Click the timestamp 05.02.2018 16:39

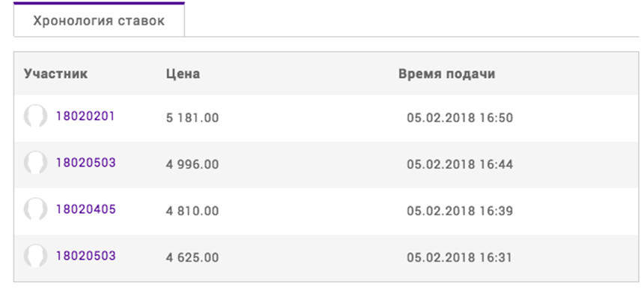click(x=460, y=211)
